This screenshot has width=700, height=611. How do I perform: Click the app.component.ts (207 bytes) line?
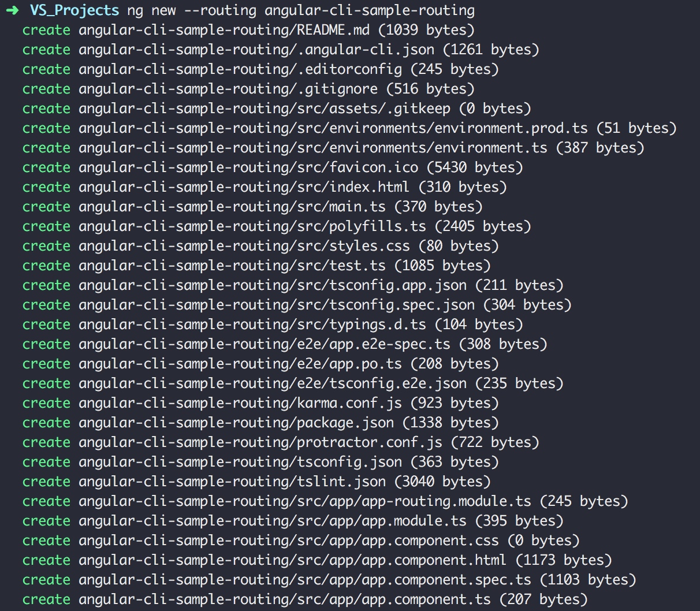[x=305, y=599]
